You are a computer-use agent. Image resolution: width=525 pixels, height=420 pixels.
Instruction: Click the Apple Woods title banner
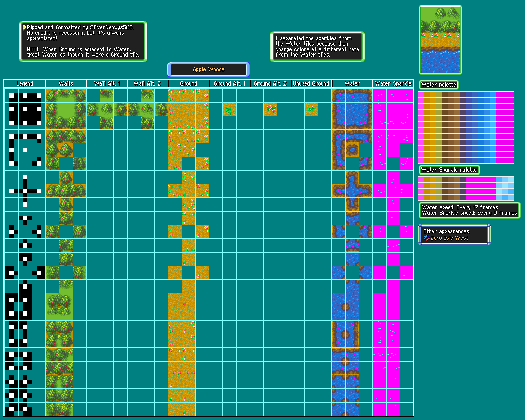point(209,70)
